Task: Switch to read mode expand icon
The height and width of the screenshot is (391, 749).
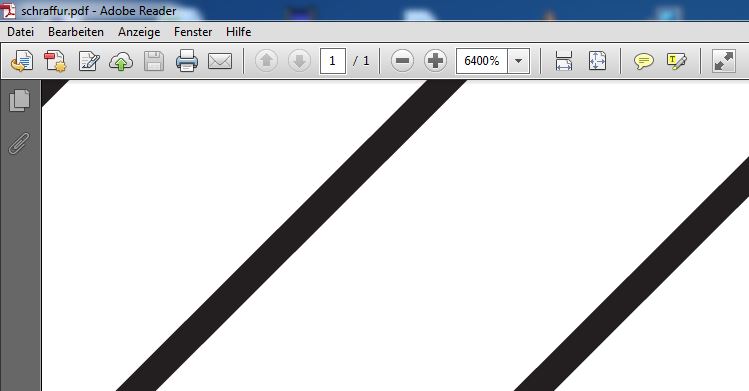Action: click(724, 61)
